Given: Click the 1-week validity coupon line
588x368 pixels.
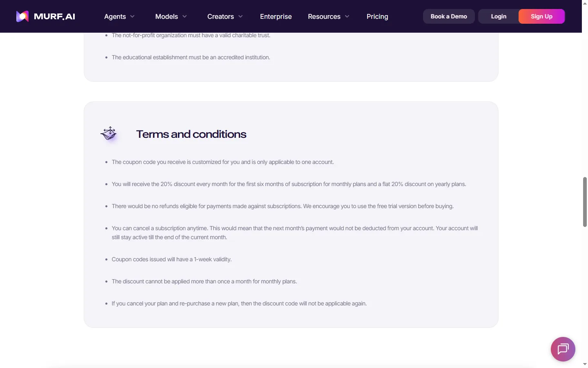Looking at the screenshot, I should pyautogui.click(x=171, y=259).
